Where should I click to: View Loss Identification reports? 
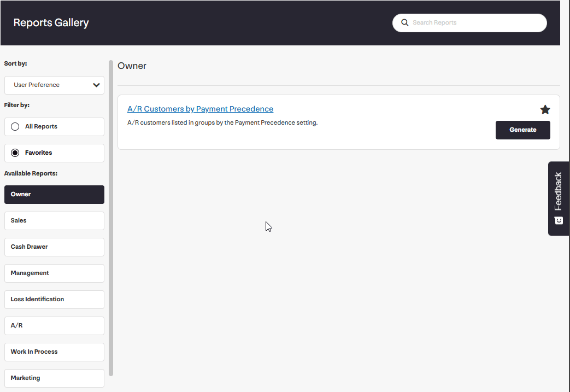click(x=54, y=300)
